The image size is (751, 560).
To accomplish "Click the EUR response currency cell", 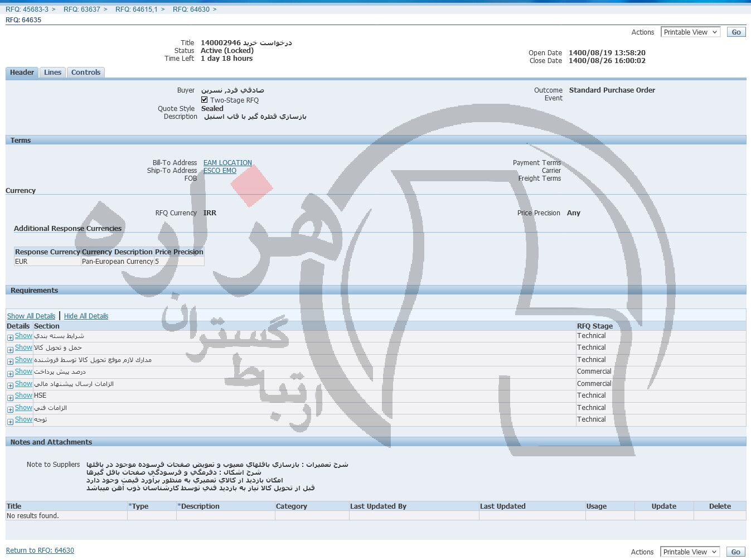I will pos(47,262).
